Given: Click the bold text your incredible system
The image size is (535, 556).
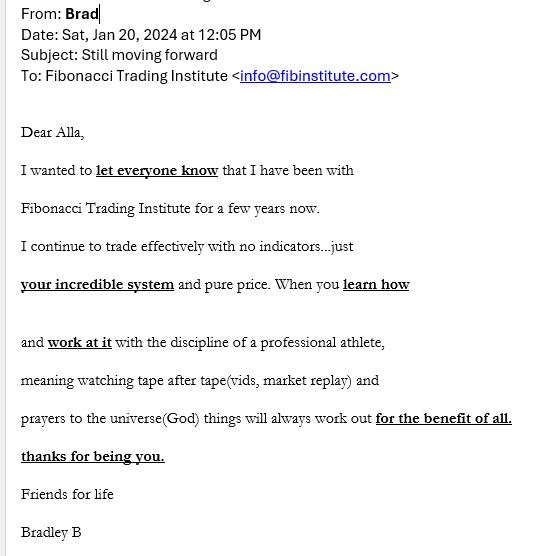Looking at the screenshot, I should [97, 284].
